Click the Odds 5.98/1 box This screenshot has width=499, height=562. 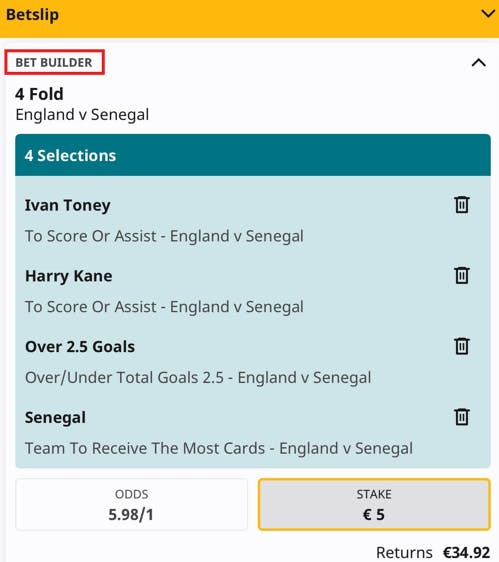pos(131,504)
